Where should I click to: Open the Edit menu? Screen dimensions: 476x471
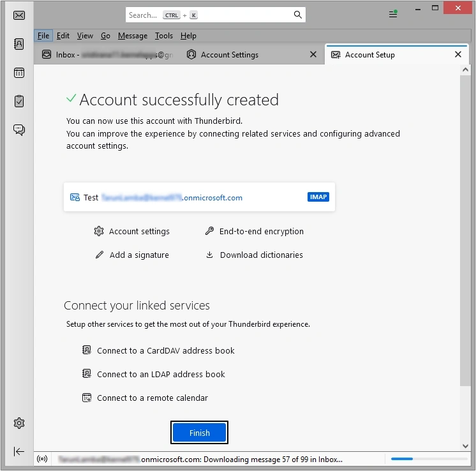[x=63, y=36]
